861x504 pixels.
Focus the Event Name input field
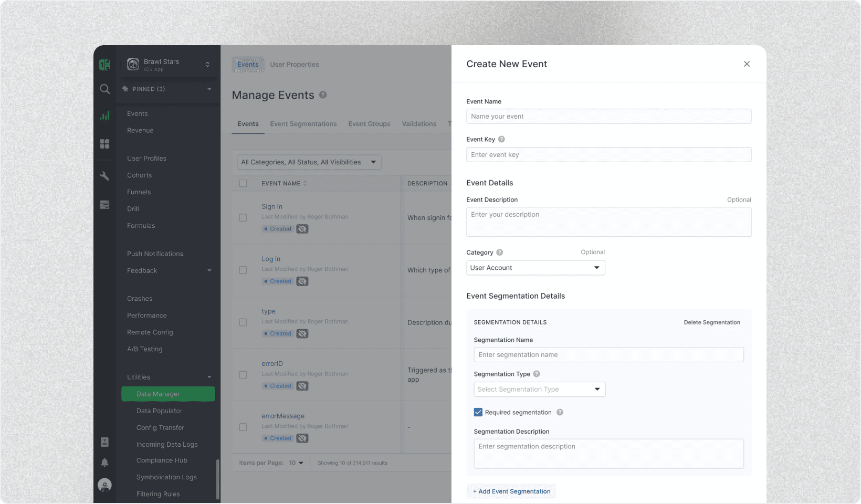[608, 117]
